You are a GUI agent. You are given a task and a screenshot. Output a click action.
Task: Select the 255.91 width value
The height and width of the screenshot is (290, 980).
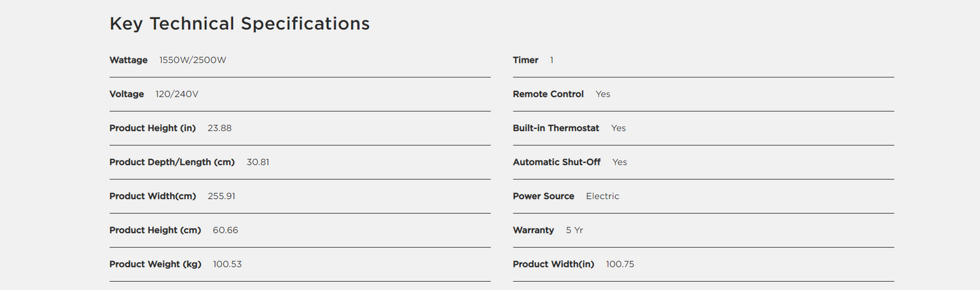click(222, 196)
